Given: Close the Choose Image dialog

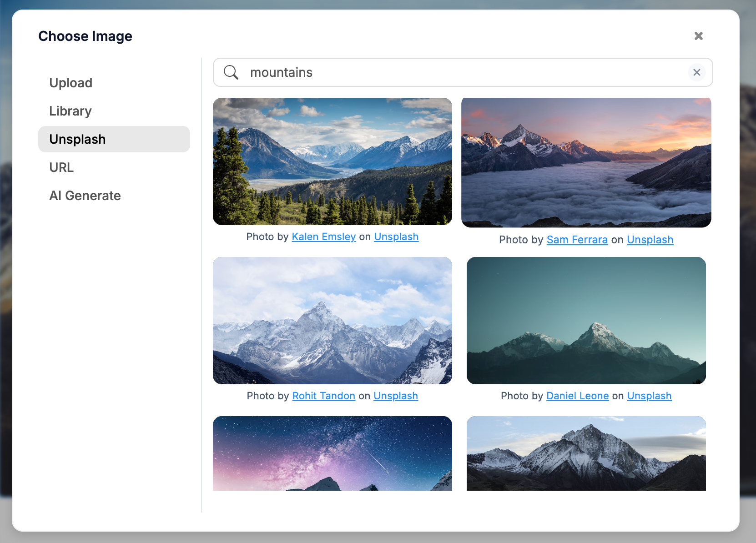Looking at the screenshot, I should [698, 36].
